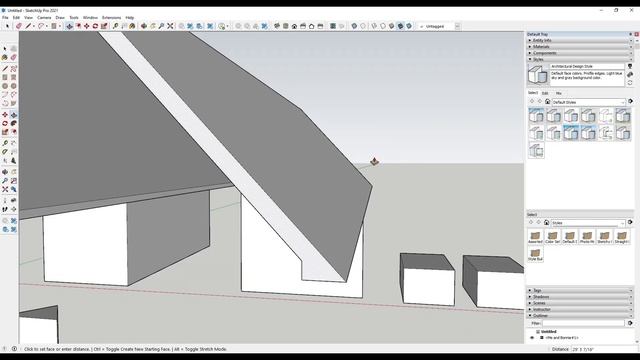Select the Pan hand tool in top toolbar
The height and width of the screenshot is (360, 640).
[153, 26]
